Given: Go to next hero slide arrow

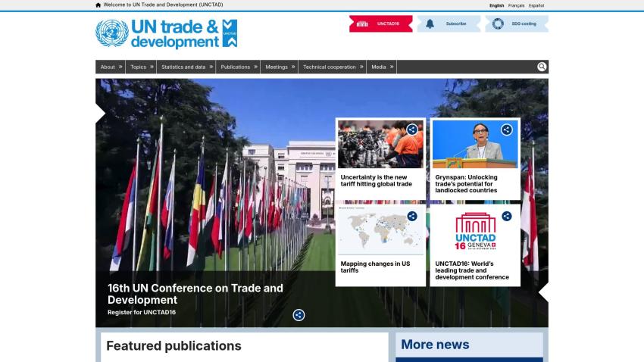Looking at the screenshot, I should [x=543, y=292].
